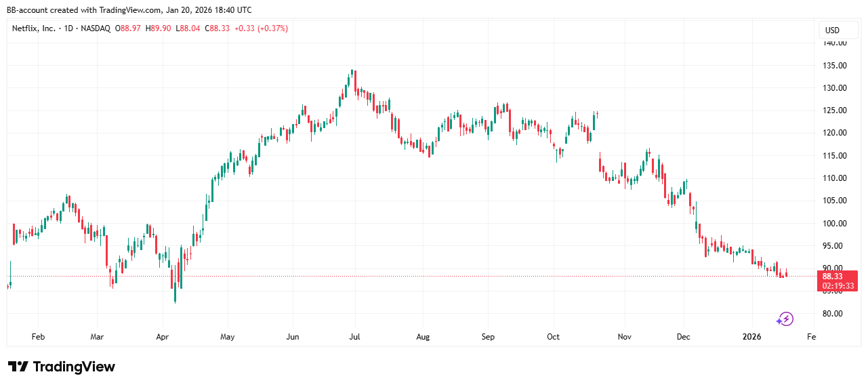Click the TradingView.com header attribution text

coord(129,10)
